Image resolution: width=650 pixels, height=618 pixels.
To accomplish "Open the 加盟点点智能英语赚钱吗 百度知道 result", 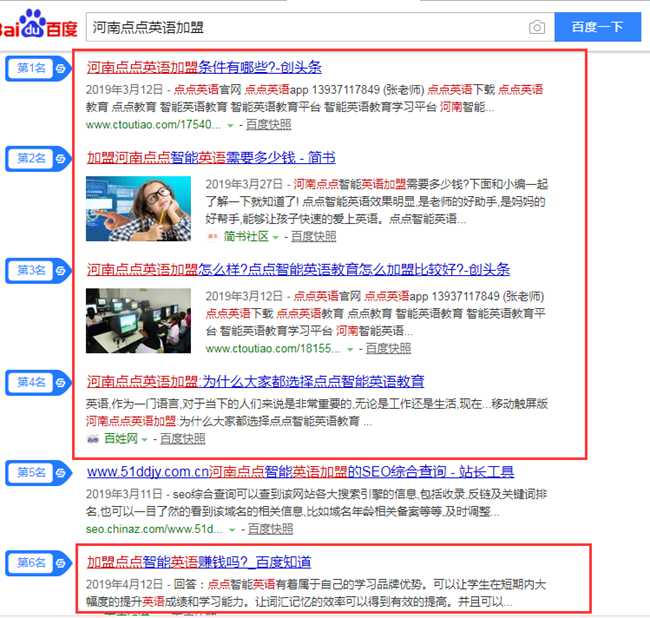I will 198,562.
